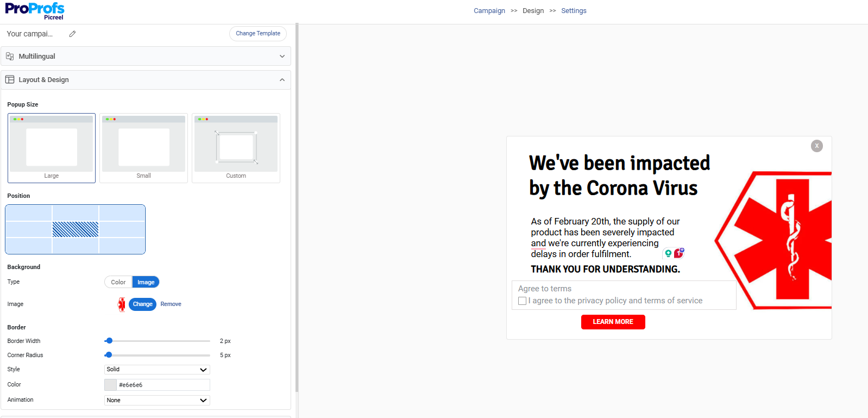The image size is (868, 418).
Task: Go to the Campaign step
Action: tap(489, 10)
